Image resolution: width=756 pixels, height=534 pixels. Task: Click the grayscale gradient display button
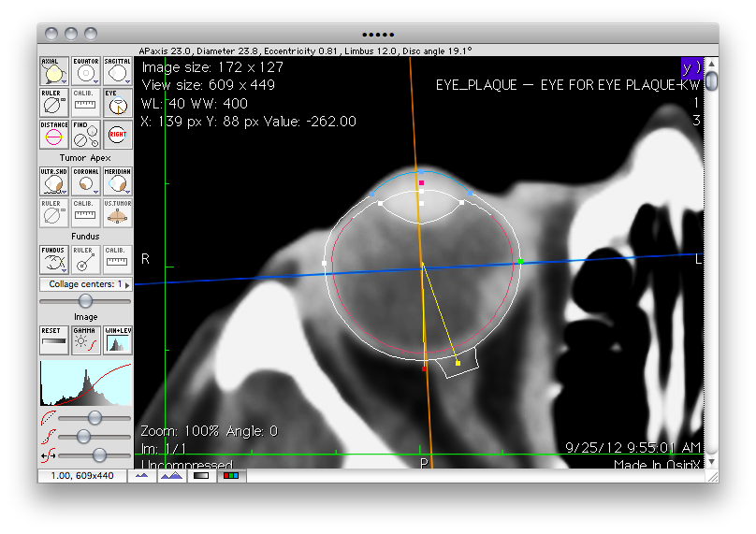[x=200, y=476]
